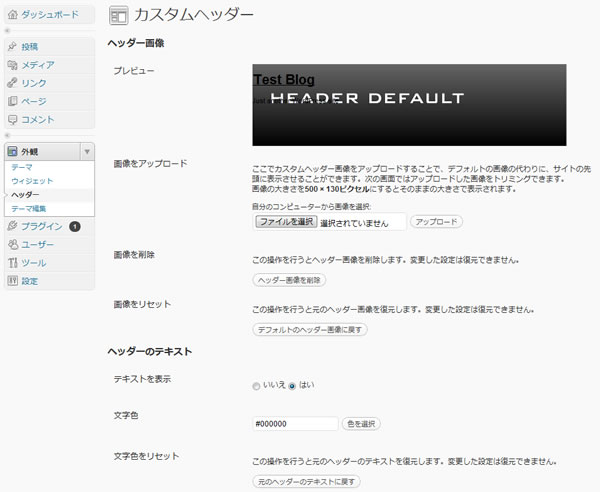Click the 色を選択 button
600x492 pixels.
tap(361, 424)
